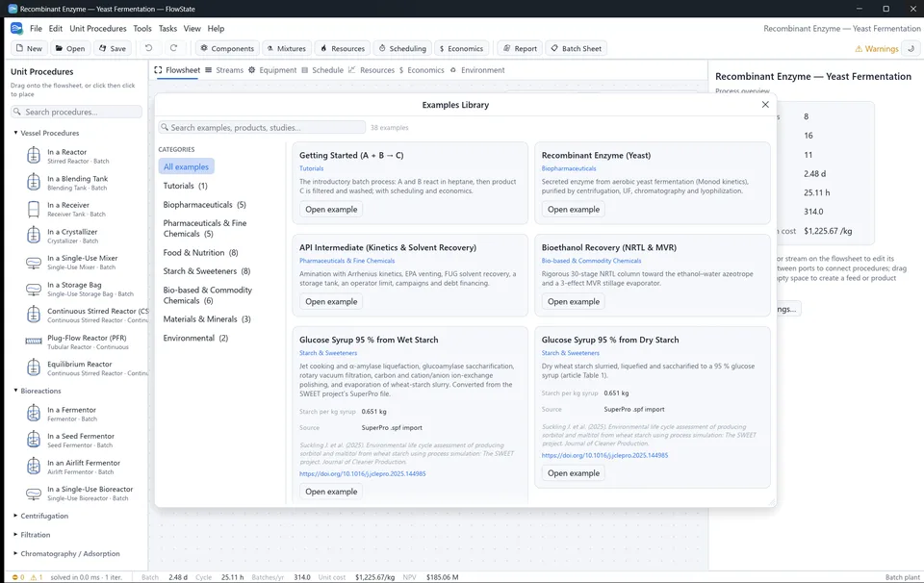
Task: Open the Help menu
Action: (216, 28)
